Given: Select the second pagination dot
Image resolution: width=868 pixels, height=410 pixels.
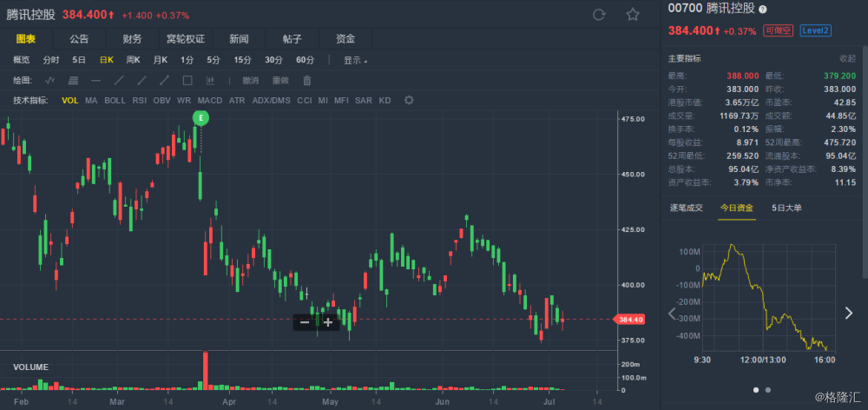Looking at the screenshot, I should [x=768, y=390].
